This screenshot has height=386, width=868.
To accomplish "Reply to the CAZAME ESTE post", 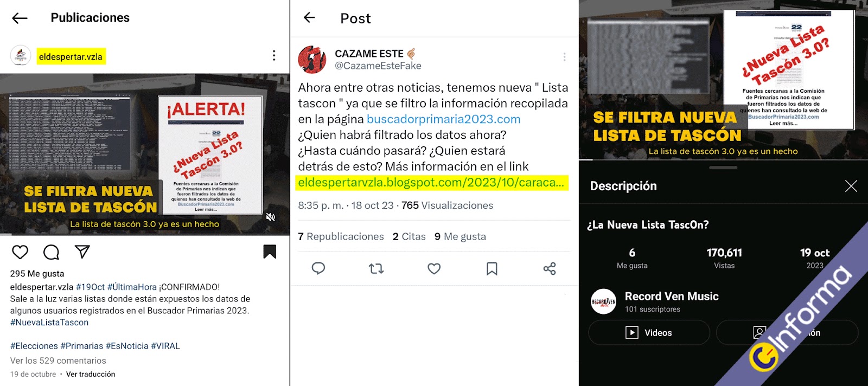I will tap(318, 268).
